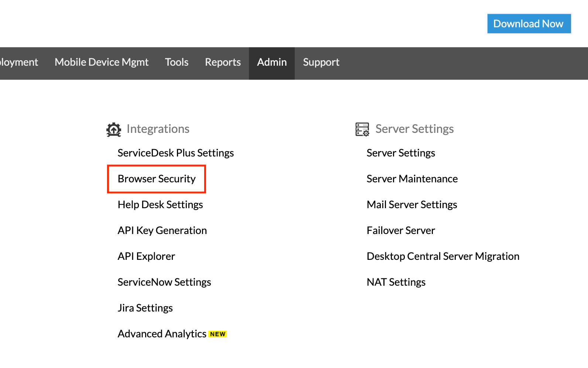Go to the Support tab

[x=321, y=62]
